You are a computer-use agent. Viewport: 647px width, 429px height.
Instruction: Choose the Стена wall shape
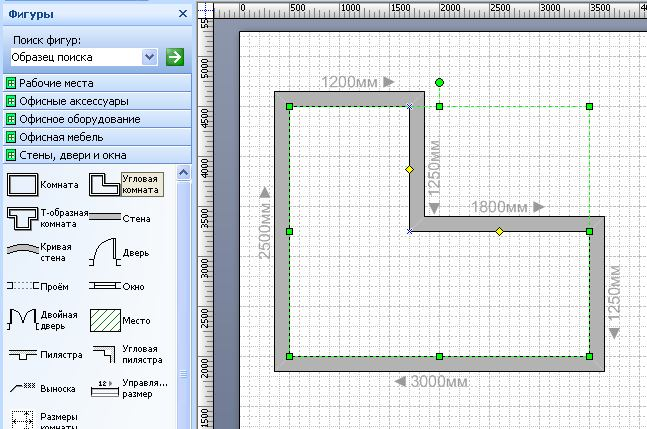tap(120, 218)
